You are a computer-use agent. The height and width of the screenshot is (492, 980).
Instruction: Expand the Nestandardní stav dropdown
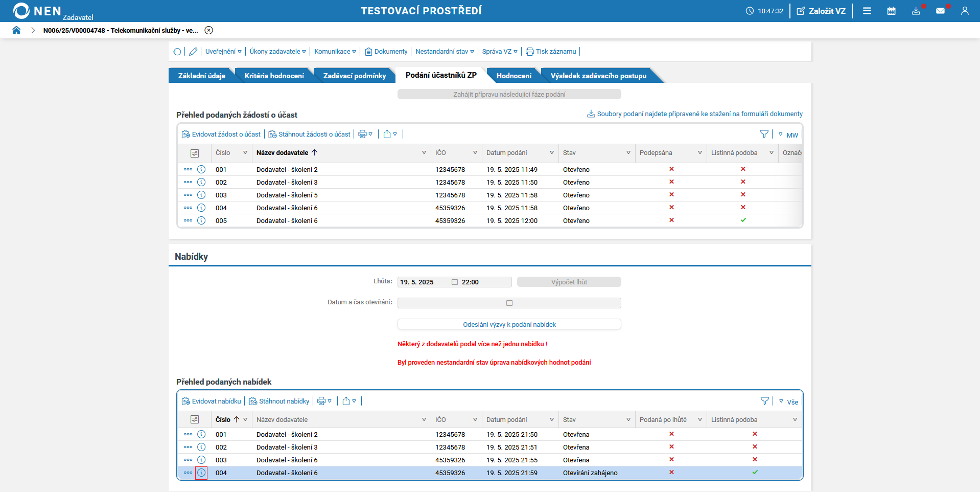click(x=445, y=52)
